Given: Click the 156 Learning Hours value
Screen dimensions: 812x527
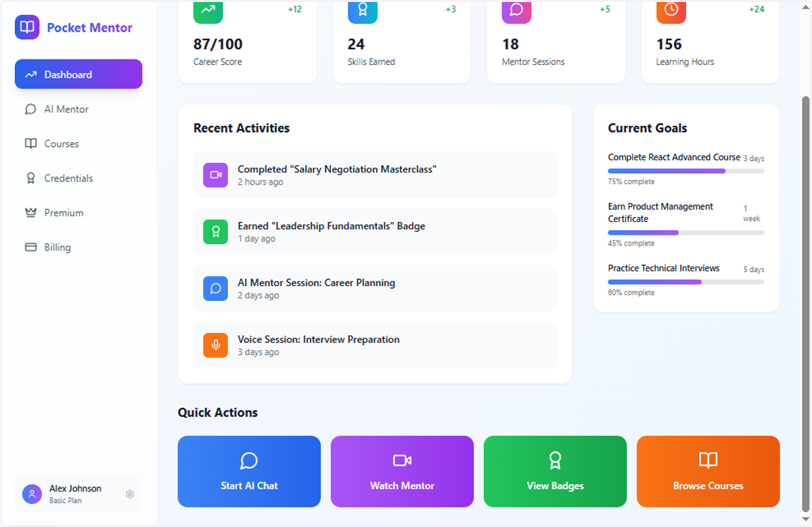Looking at the screenshot, I should click(669, 44).
